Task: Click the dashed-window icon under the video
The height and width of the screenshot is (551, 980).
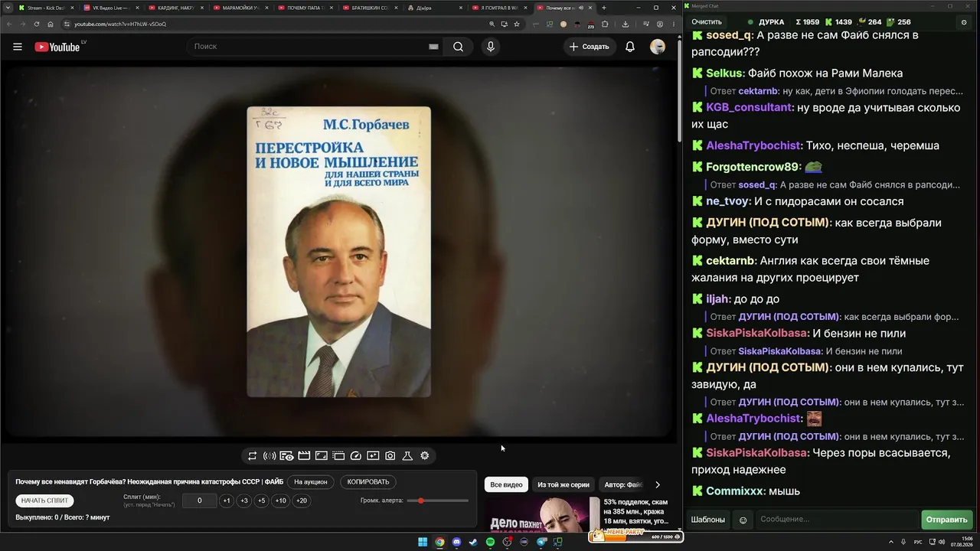Action: (x=338, y=456)
